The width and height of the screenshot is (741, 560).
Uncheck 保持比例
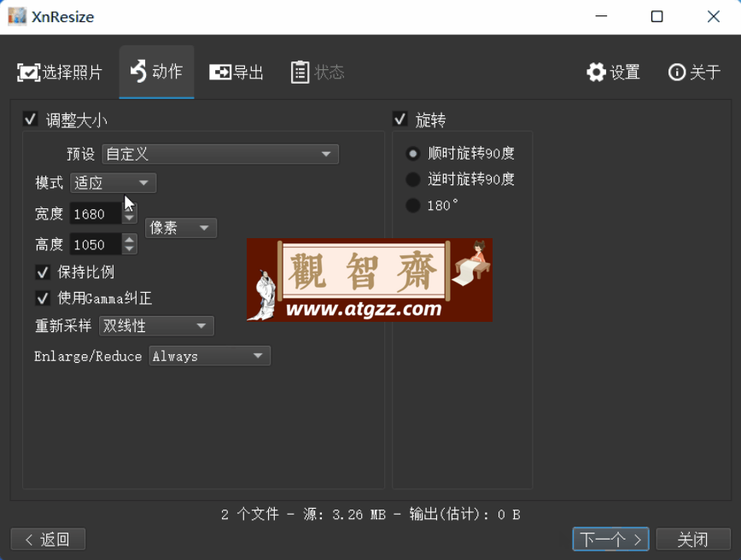click(x=43, y=272)
